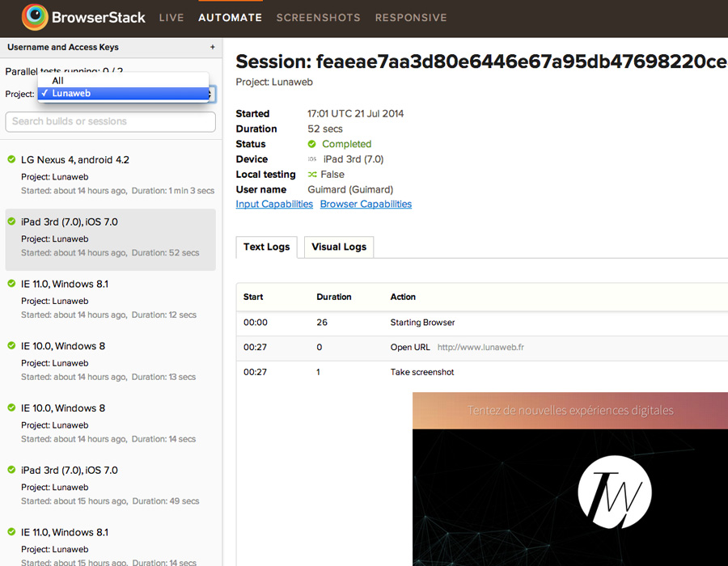The width and height of the screenshot is (728, 566).
Task: Open the last IE 11.0, Windows 8.1 session
Action: tap(111, 543)
